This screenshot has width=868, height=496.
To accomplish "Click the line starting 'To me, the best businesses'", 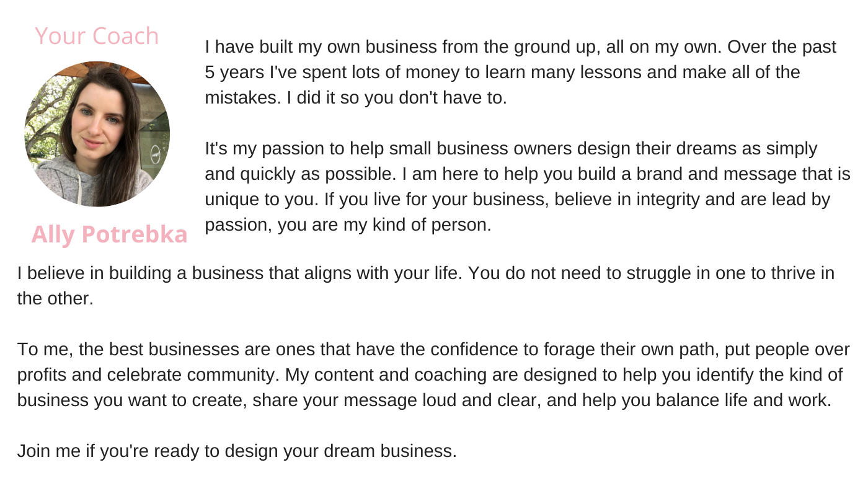I will [433, 350].
